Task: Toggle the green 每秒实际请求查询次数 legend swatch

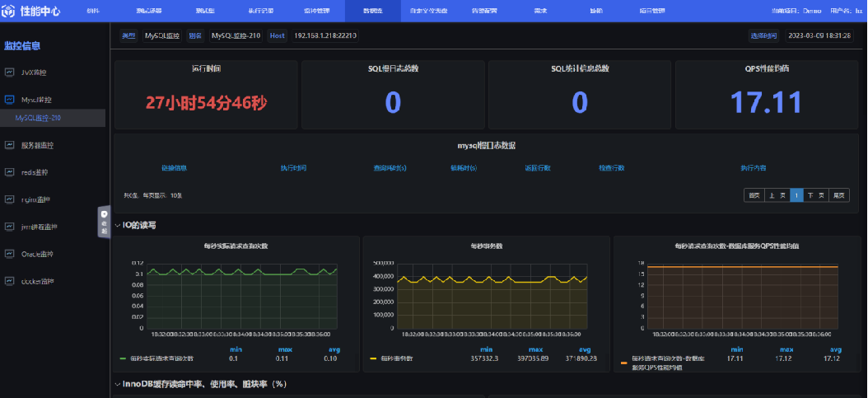Action: click(x=123, y=358)
